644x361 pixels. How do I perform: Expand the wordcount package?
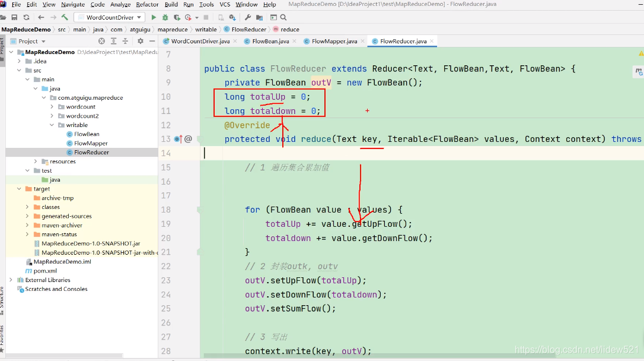point(52,107)
